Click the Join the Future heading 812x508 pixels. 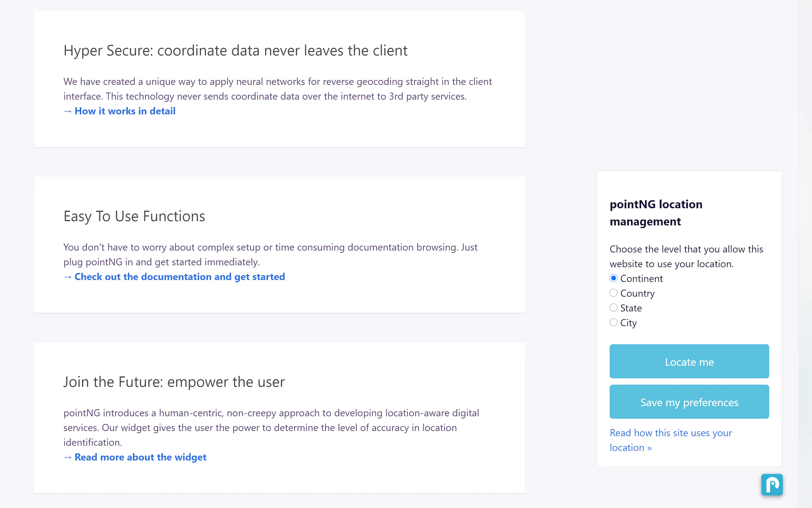coord(174,382)
